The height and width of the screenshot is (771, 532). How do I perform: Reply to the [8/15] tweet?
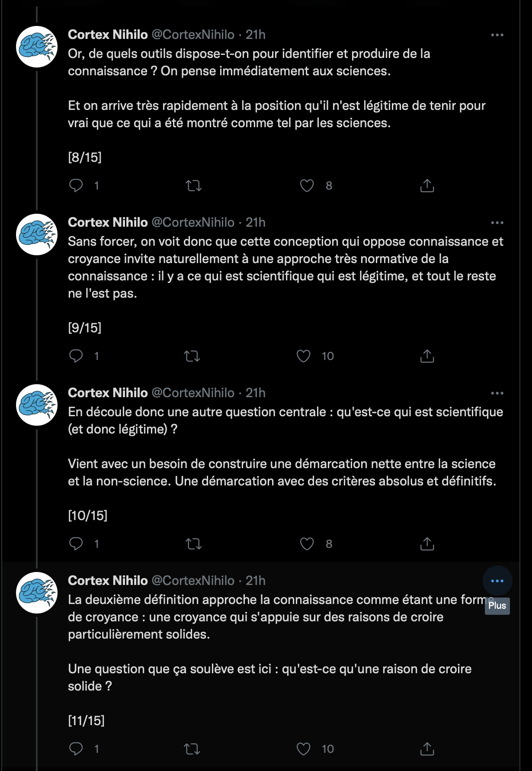[76, 186]
